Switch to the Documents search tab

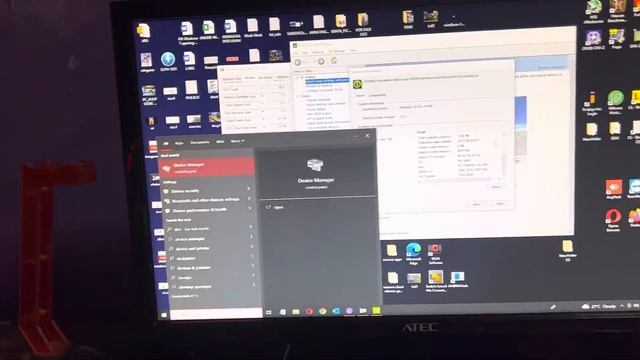(x=200, y=142)
